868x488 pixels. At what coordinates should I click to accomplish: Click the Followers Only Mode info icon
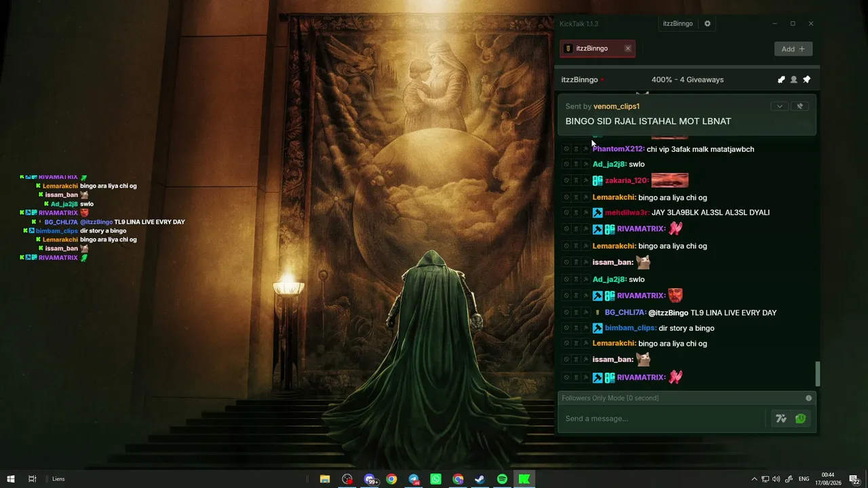[x=808, y=398]
